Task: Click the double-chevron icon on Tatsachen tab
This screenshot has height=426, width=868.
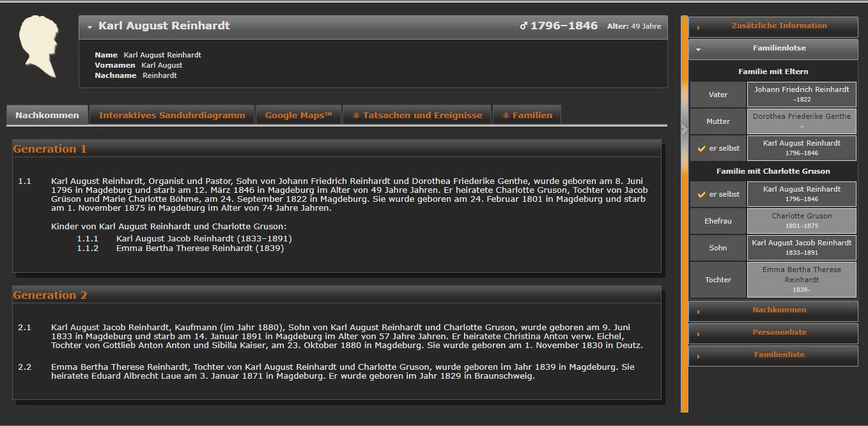Action: [x=357, y=116]
